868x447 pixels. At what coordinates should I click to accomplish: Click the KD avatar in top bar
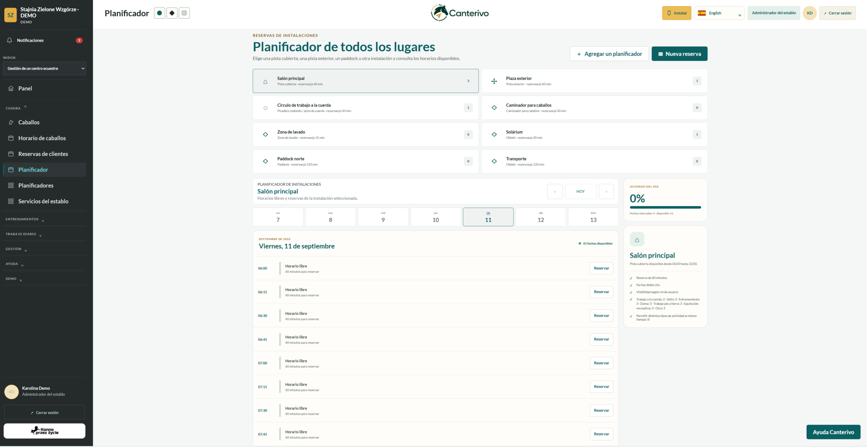coord(810,13)
